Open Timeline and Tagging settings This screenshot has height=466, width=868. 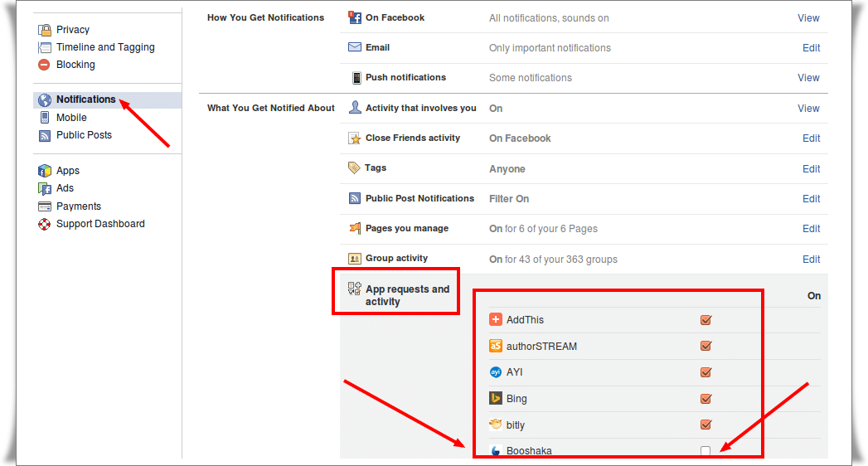pos(105,47)
